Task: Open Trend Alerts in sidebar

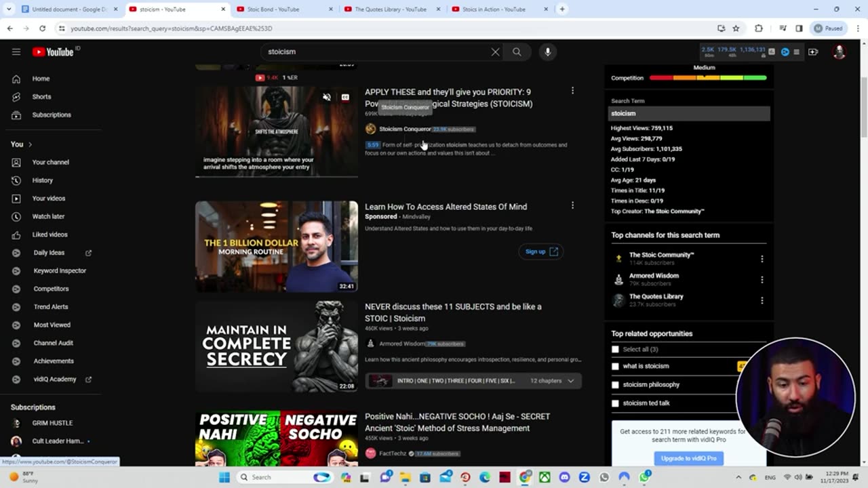Action: [52, 306]
